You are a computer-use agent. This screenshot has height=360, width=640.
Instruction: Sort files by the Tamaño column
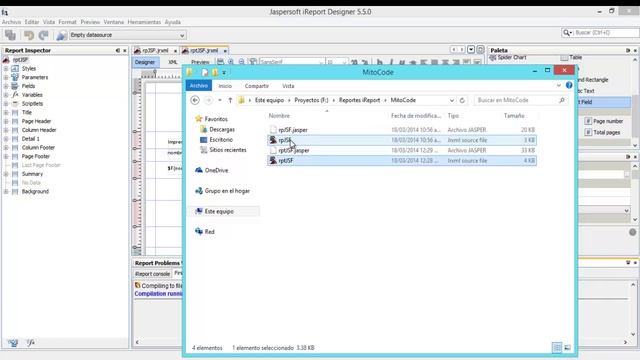514,116
